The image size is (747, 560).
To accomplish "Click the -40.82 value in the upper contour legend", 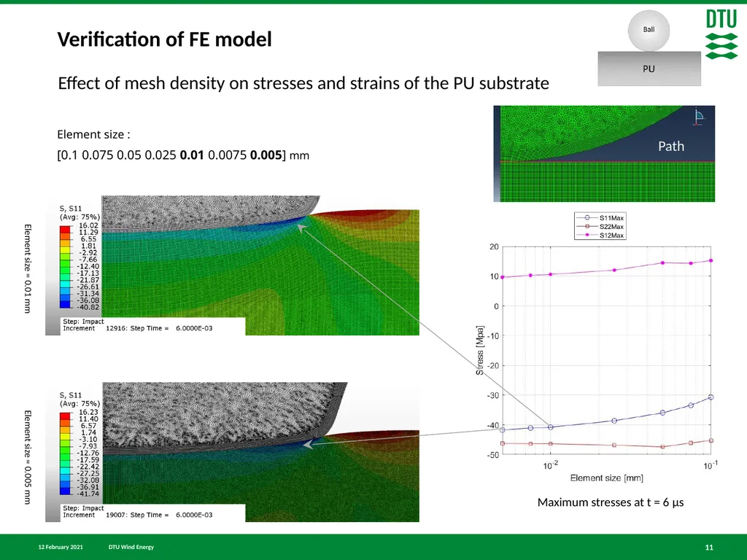I will coord(88,307).
